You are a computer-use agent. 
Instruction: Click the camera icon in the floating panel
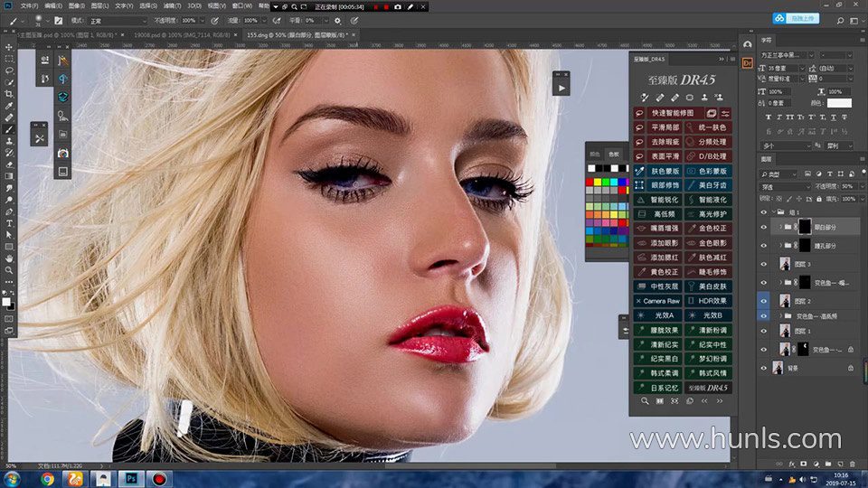[x=63, y=154]
